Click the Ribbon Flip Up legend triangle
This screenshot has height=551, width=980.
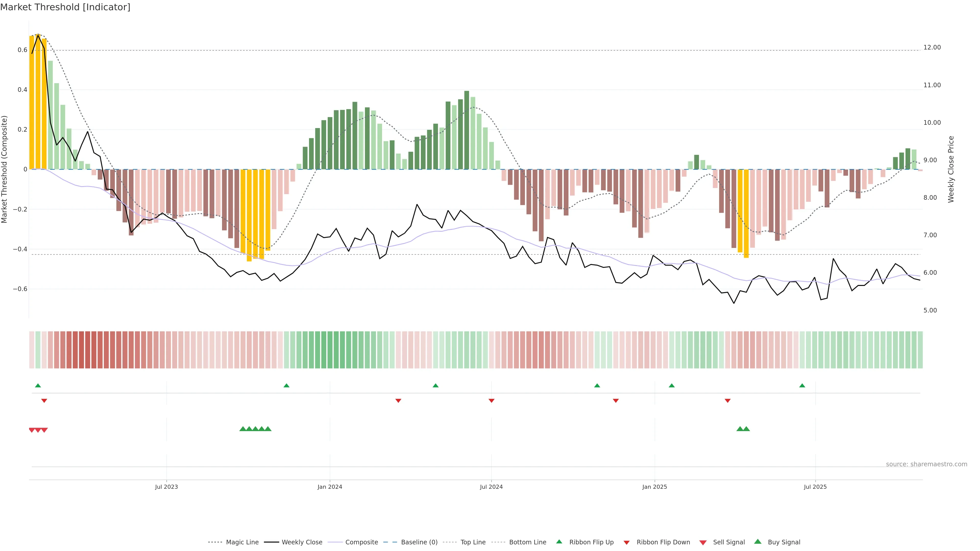coord(559,542)
